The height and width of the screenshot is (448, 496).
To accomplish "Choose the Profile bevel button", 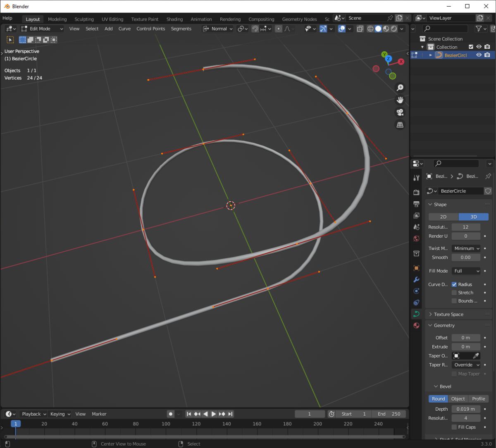I will pos(478,399).
